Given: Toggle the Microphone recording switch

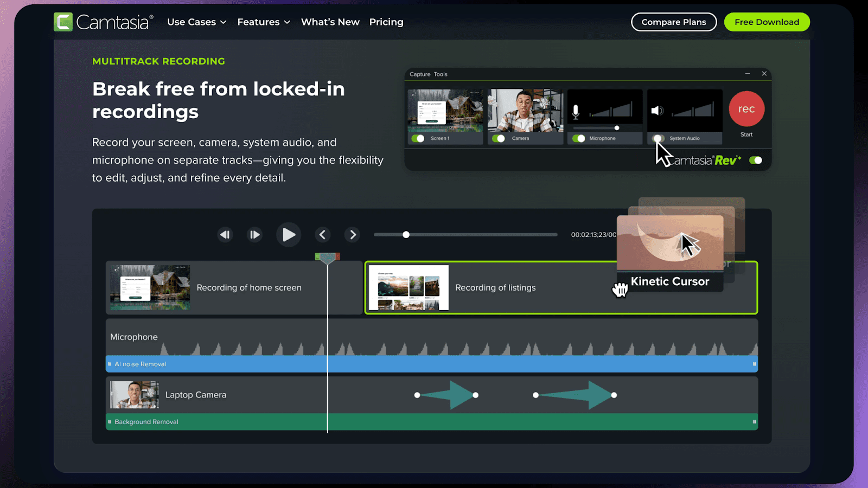Looking at the screenshot, I should 578,138.
